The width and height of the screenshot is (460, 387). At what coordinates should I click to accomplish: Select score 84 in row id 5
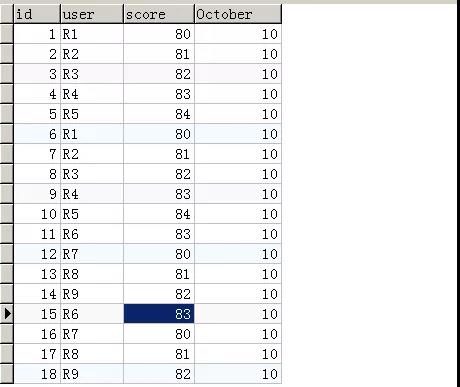pyautogui.click(x=159, y=114)
